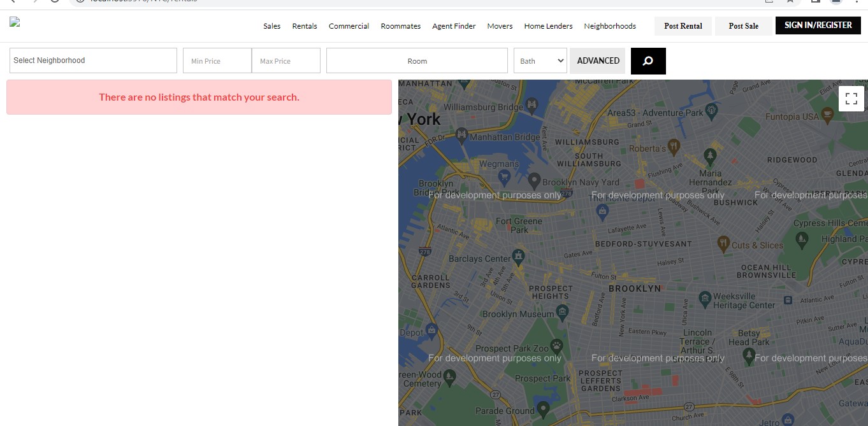
Task: Click the Prospect Park Zoo paw marker
Action: pos(557,346)
